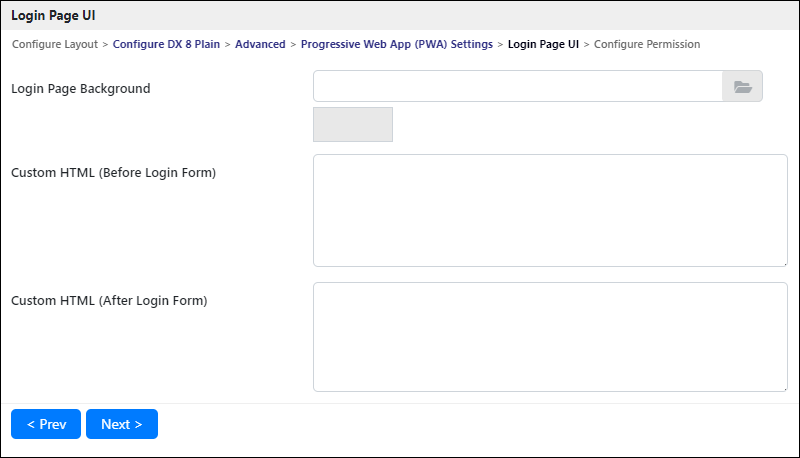Select the gray background image preview box
This screenshot has width=800, height=458.
tap(353, 124)
